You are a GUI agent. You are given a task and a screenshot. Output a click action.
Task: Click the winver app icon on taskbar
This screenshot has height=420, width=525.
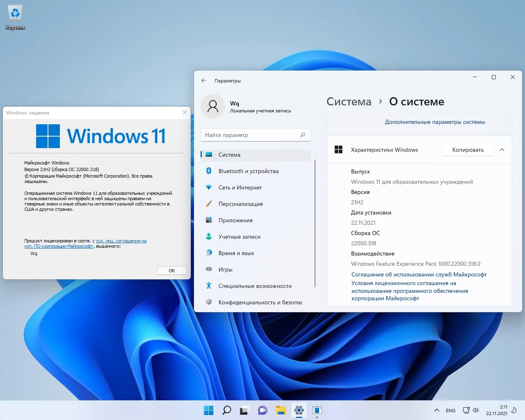pyautogui.click(x=317, y=410)
